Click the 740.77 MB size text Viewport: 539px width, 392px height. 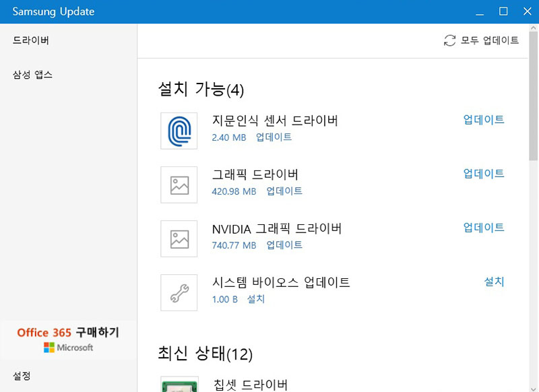234,245
